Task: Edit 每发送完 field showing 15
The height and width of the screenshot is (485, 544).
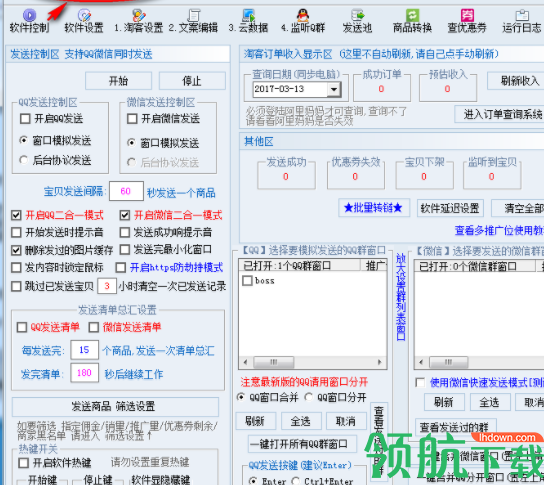Action: point(84,350)
